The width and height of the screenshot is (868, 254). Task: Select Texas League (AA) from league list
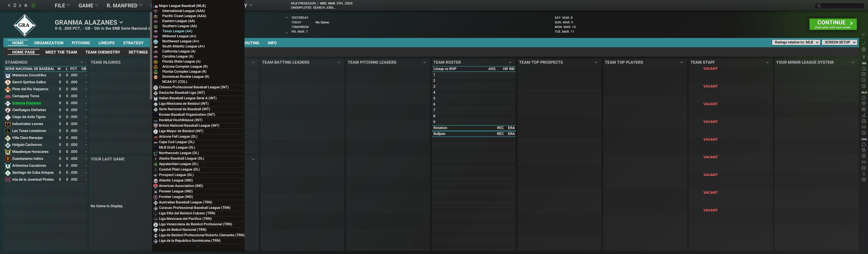click(177, 31)
